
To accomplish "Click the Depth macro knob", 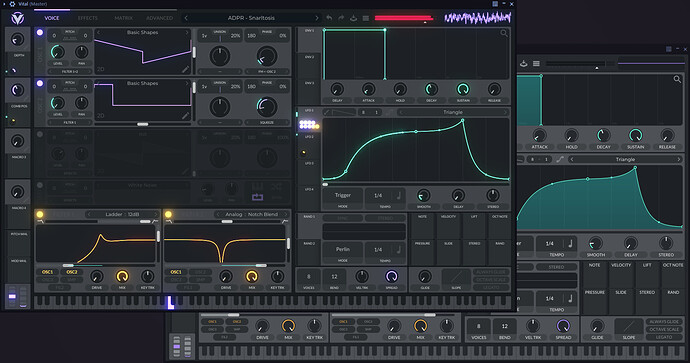I will (x=18, y=40).
